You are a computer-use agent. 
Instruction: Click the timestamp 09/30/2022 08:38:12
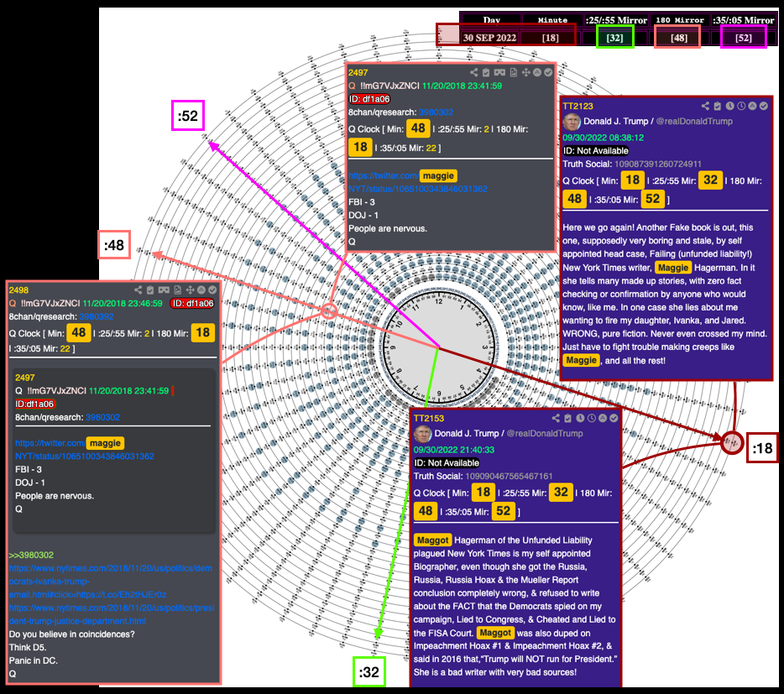pyautogui.click(x=603, y=138)
